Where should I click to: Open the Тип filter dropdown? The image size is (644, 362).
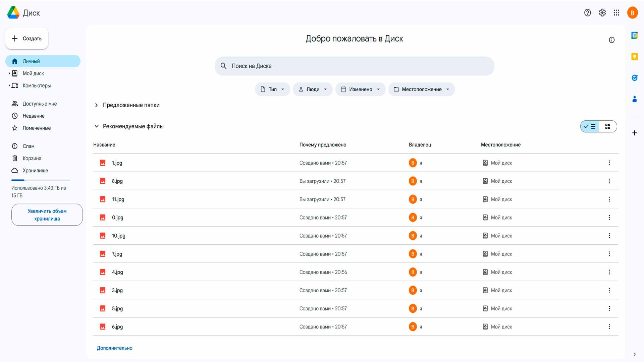click(x=272, y=89)
